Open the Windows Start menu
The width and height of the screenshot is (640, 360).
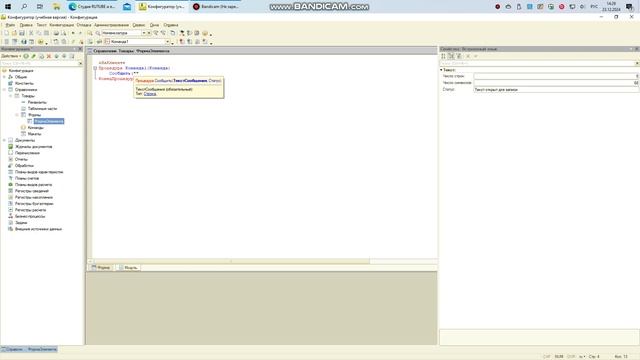coord(8,7)
